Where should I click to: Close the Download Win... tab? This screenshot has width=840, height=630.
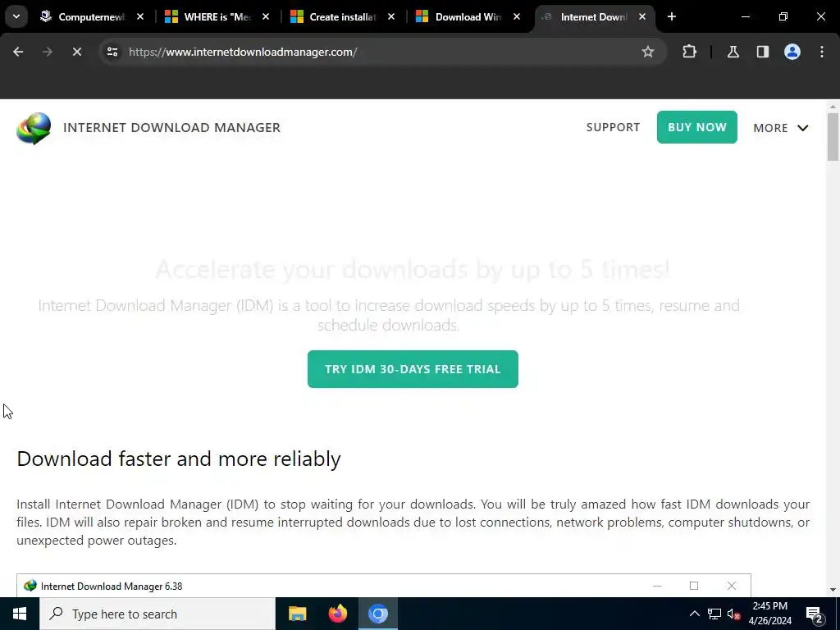517,16
